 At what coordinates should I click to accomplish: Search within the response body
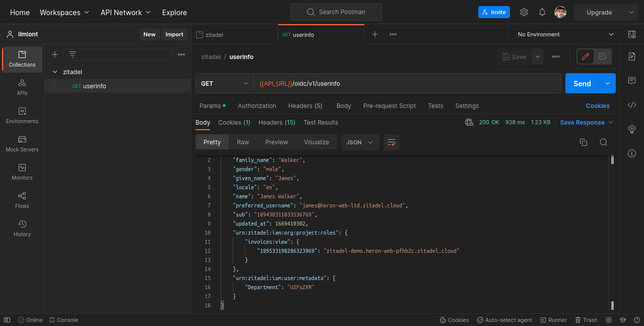pos(603,142)
